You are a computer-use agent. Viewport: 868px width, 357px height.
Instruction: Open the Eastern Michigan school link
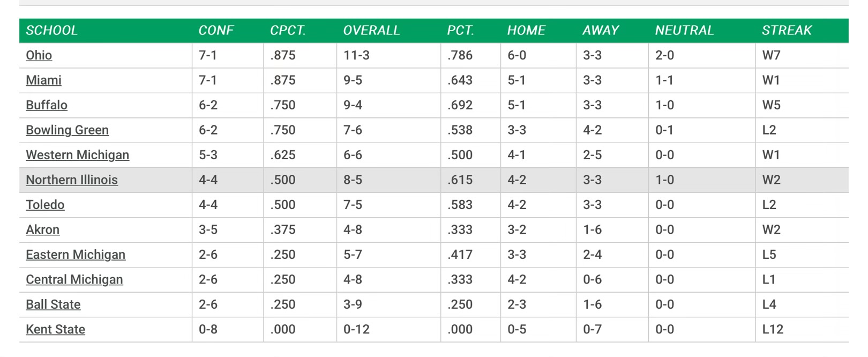(76, 255)
